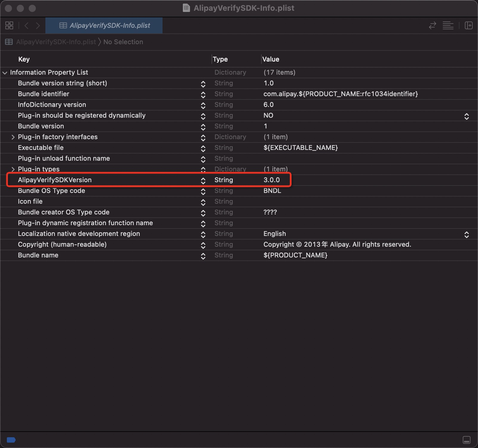Expand the Plug-in types dictionary
Screen dimensions: 478x448
click(13, 169)
